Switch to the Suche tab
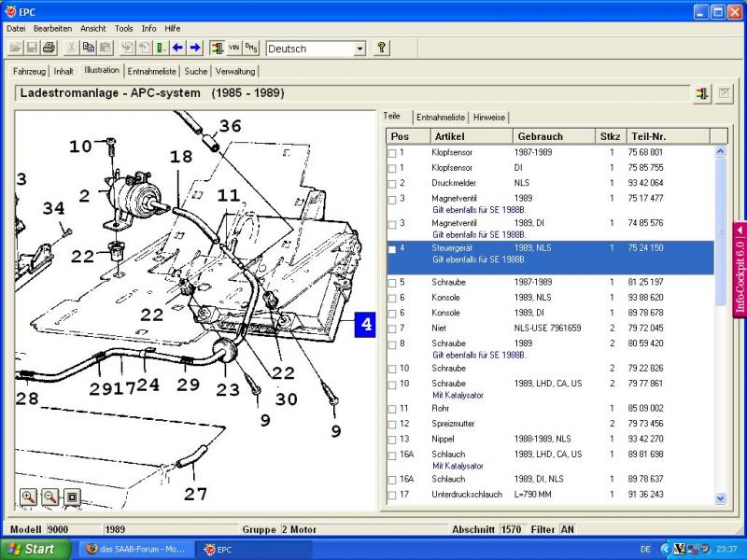 (196, 72)
